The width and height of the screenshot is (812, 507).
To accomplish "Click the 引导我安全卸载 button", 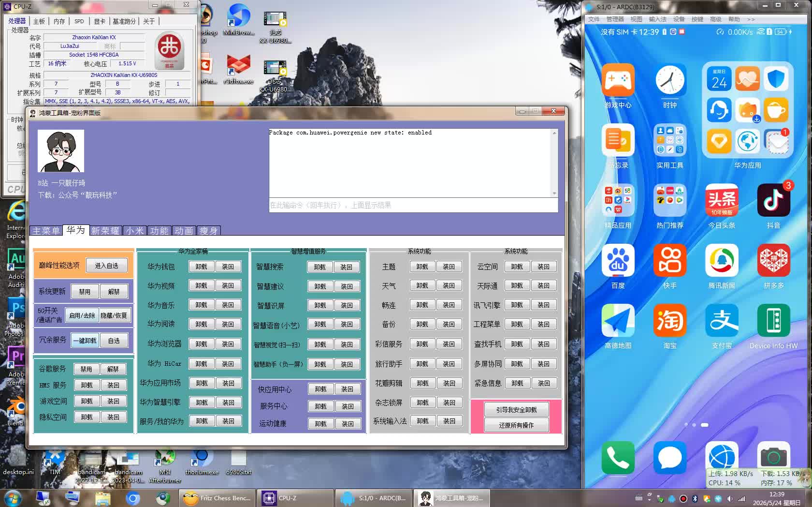I will (516, 410).
